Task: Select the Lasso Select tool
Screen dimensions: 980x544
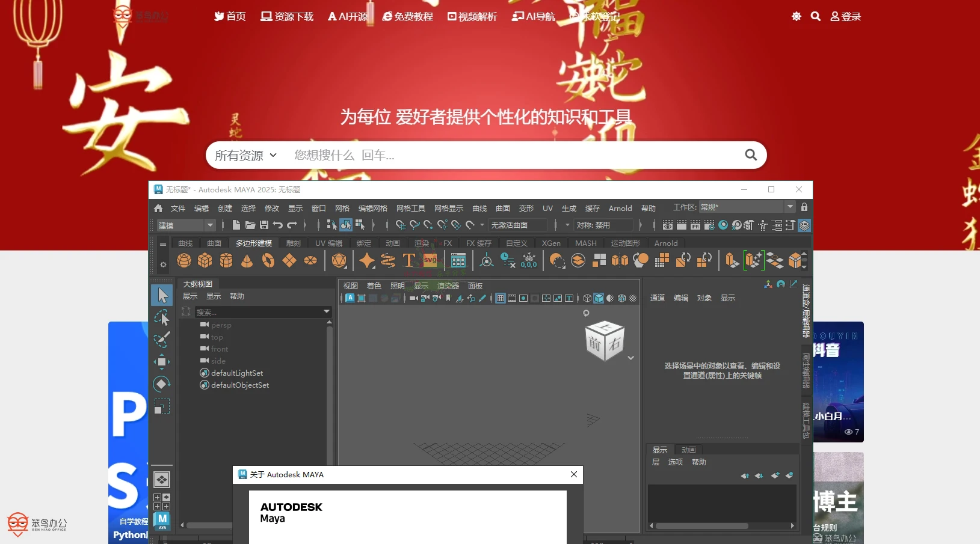Action: click(162, 317)
